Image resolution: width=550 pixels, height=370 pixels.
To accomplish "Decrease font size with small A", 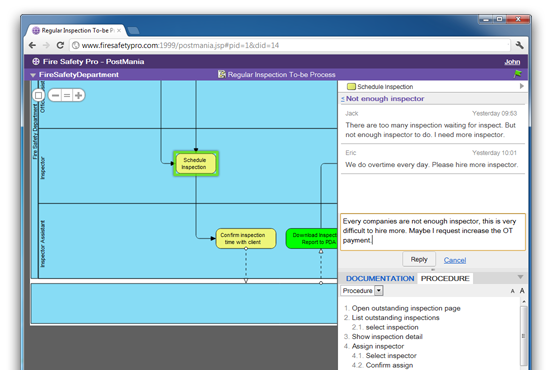I will point(512,291).
